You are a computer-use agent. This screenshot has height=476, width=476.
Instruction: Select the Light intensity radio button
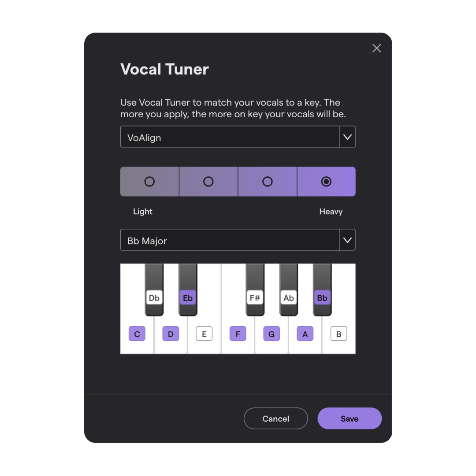[149, 181]
